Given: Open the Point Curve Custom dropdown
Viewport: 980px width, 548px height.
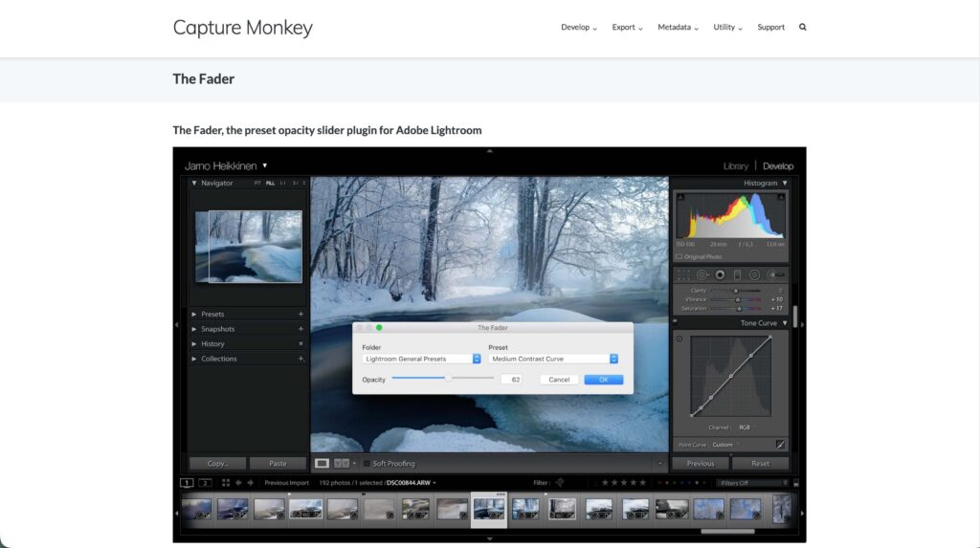Looking at the screenshot, I should pos(725,445).
